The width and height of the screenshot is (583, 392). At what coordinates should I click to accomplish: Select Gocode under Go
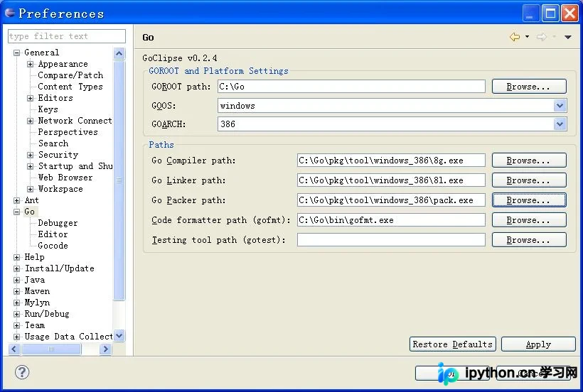tap(53, 246)
